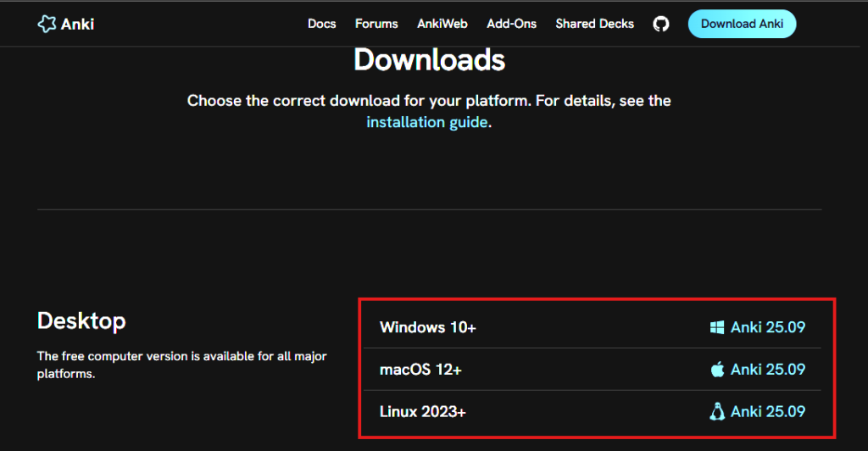
Task: Click the Anki star logo icon
Action: [47, 24]
